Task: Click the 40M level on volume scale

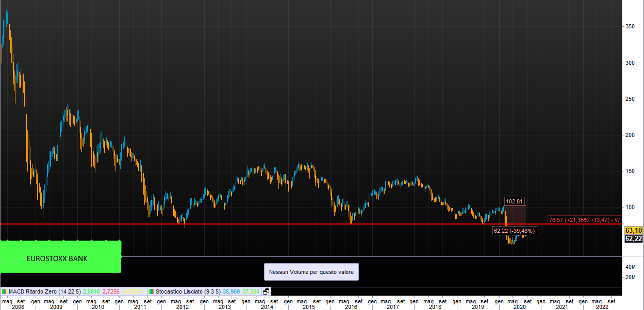Action: click(630, 267)
